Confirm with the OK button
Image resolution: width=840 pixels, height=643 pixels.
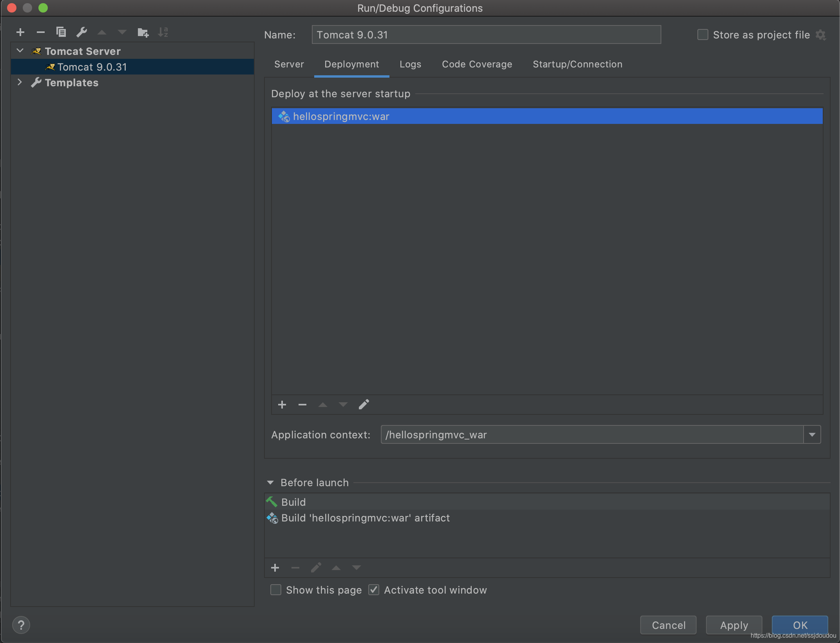click(800, 625)
